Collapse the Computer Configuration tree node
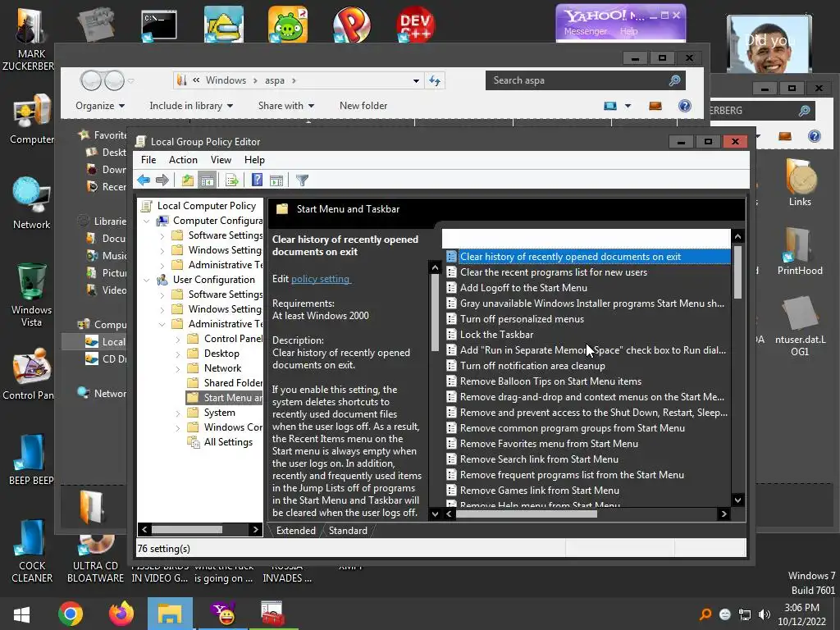This screenshot has width=840, height=630. (x=146, y=221)
